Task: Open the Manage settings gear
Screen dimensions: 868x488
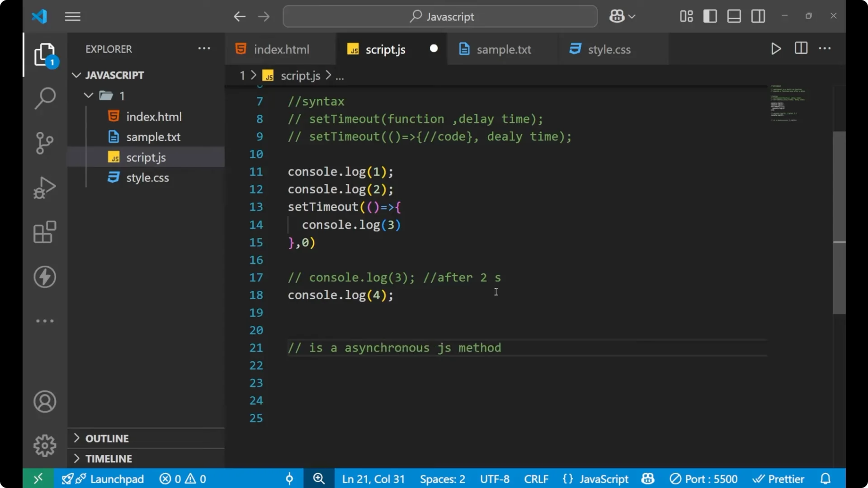Action: click(45, 445)
